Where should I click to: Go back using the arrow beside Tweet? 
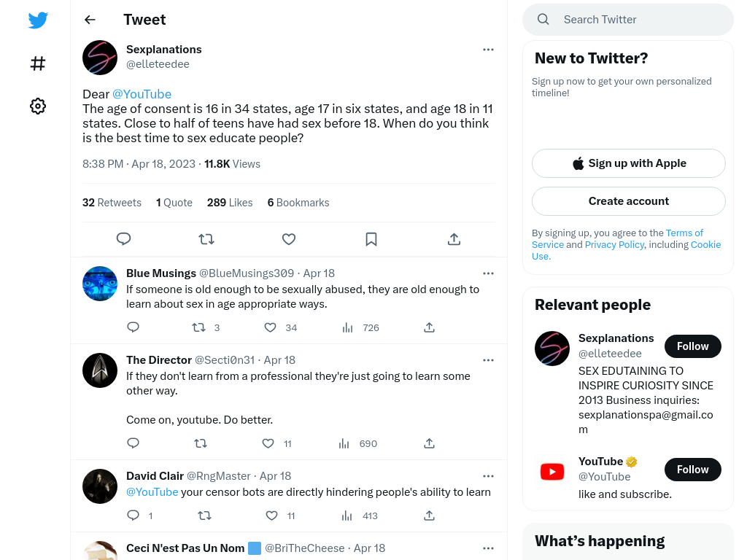[90, 20]
